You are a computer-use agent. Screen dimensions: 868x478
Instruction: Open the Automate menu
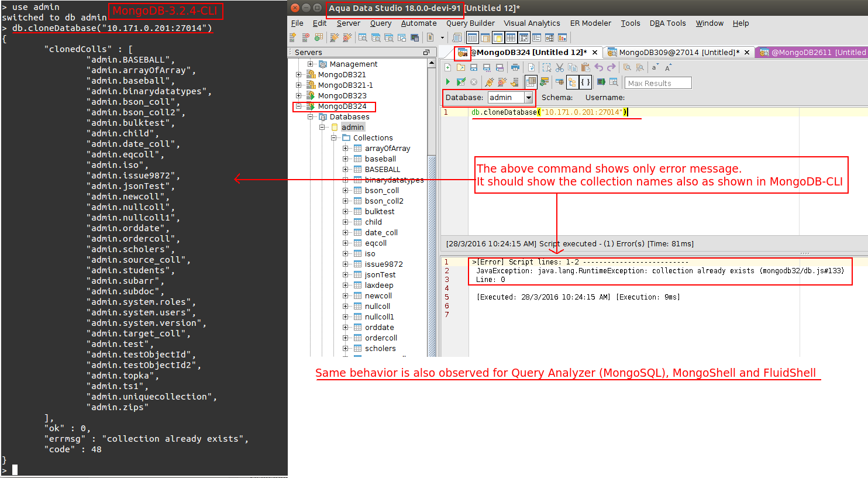[x=419, y=23]
